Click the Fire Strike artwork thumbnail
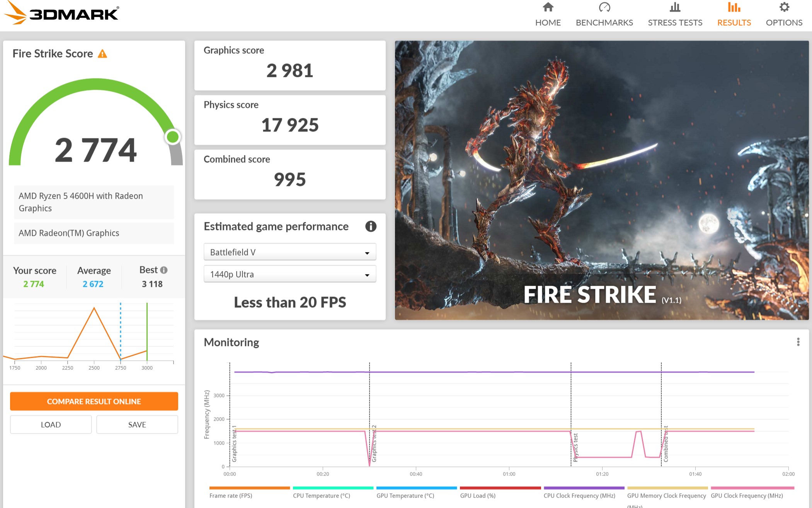 (x=601, y=180)
